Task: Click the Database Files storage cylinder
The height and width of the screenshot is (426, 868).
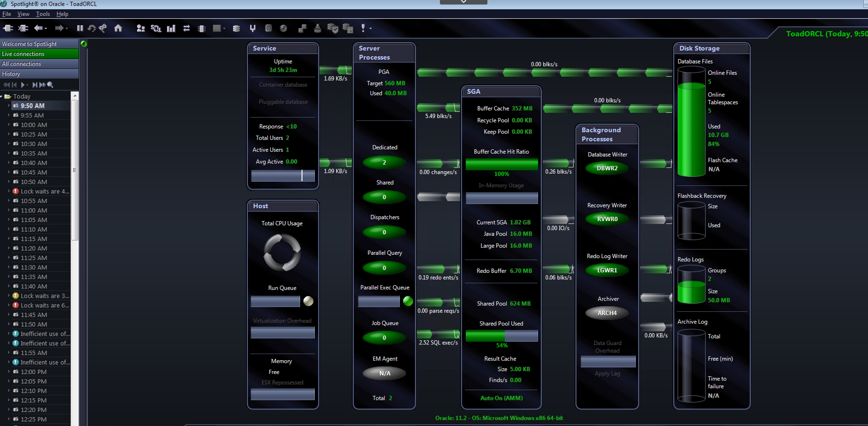Action: point(691,121)
